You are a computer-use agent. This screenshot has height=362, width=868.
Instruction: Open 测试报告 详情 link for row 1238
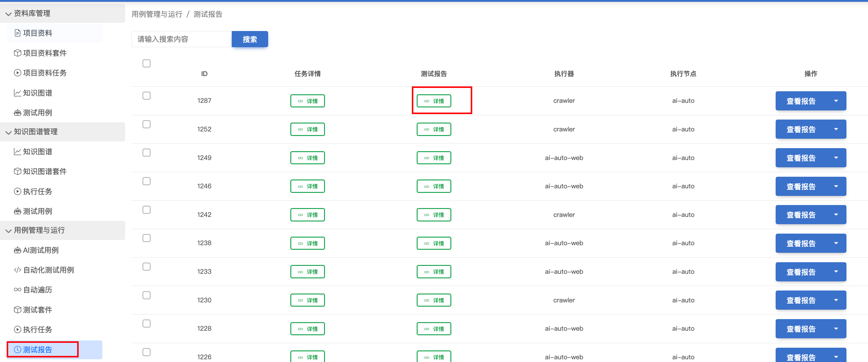434,243
